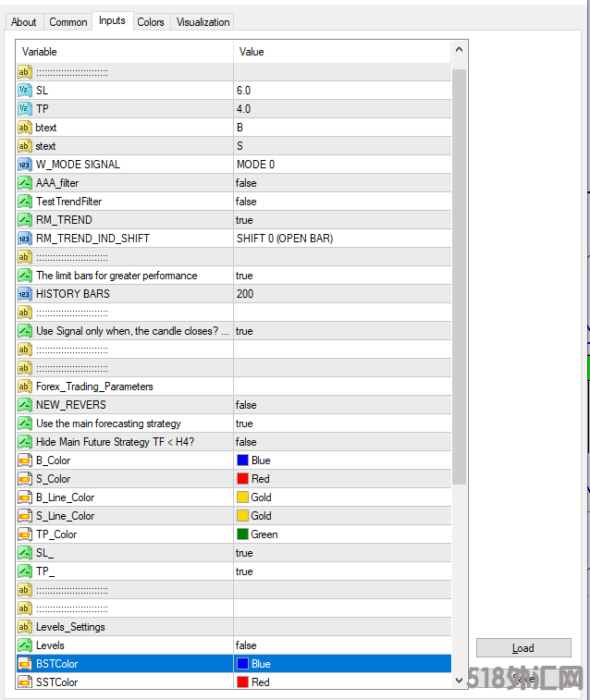
Task: Open the B_Color Blue color dropdown
Action: tap(342, 461)
